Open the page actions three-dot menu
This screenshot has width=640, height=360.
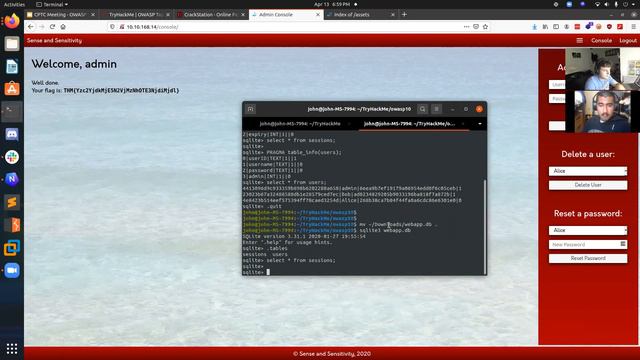tap(466, 27)
